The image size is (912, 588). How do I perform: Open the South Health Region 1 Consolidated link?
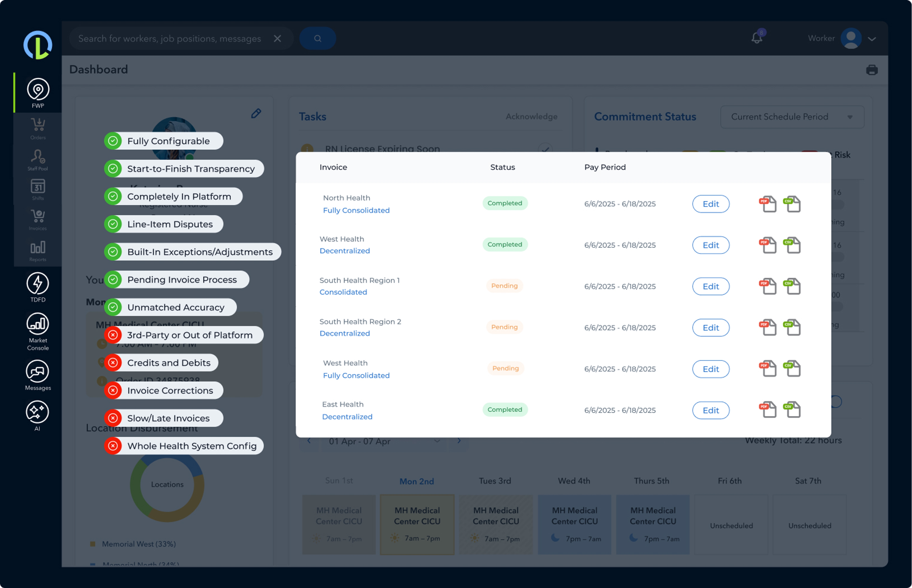343,292
